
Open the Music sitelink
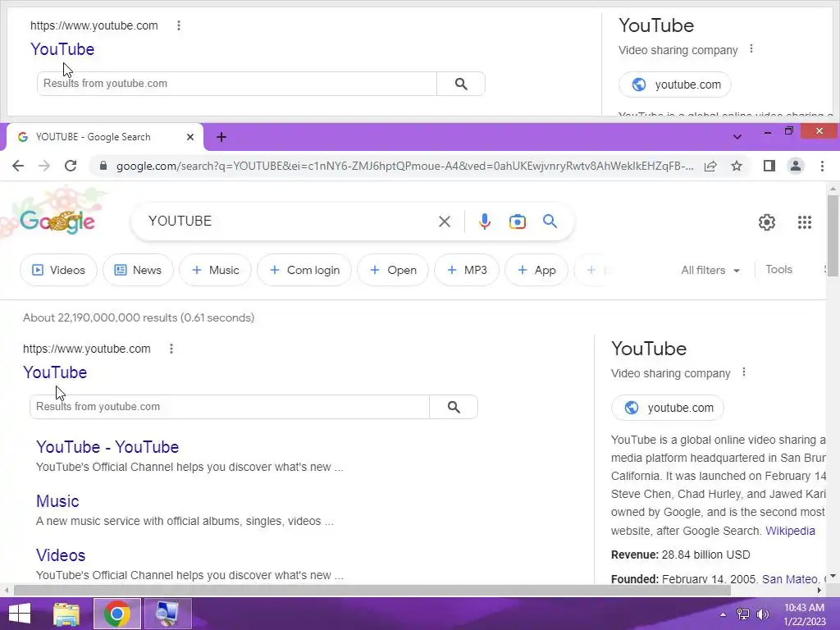(57, 501)
